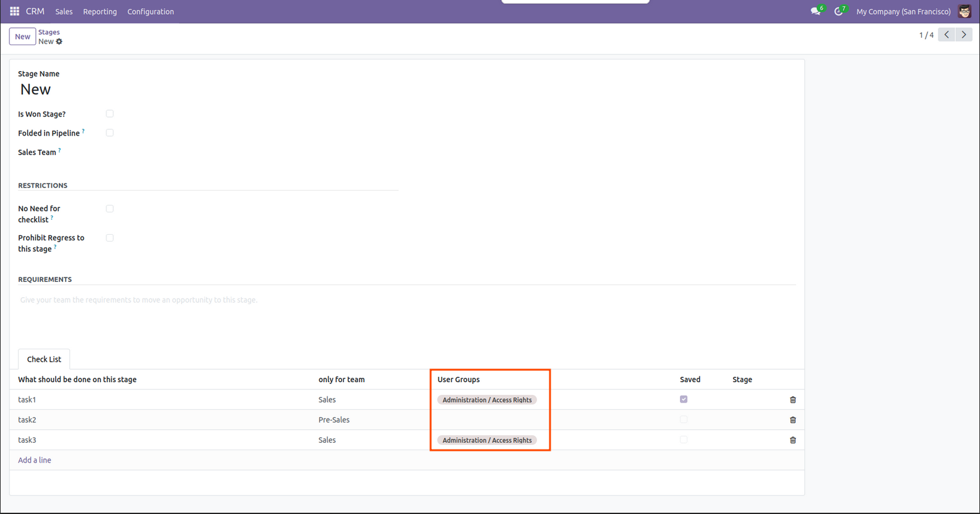
Task: Open the activities clock icon
Action: point(838,11)
